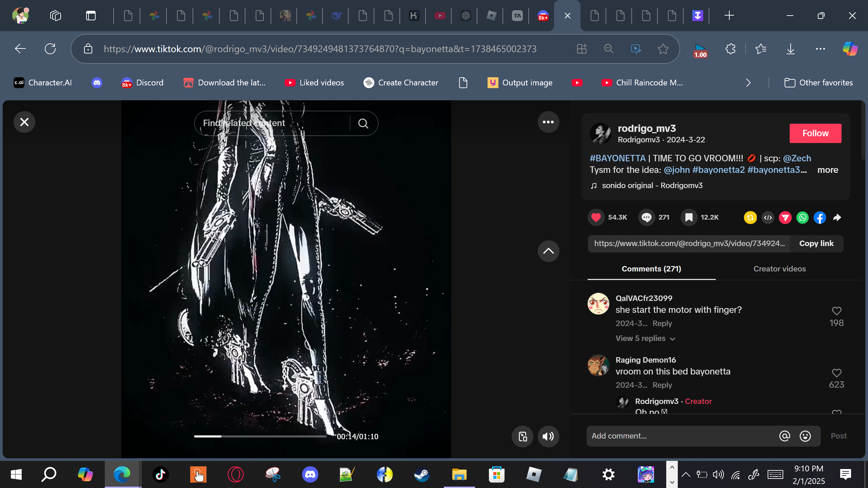Click the mention @ icon
Viewport: 868px width, 488px height.
click(x=784, y=436)
